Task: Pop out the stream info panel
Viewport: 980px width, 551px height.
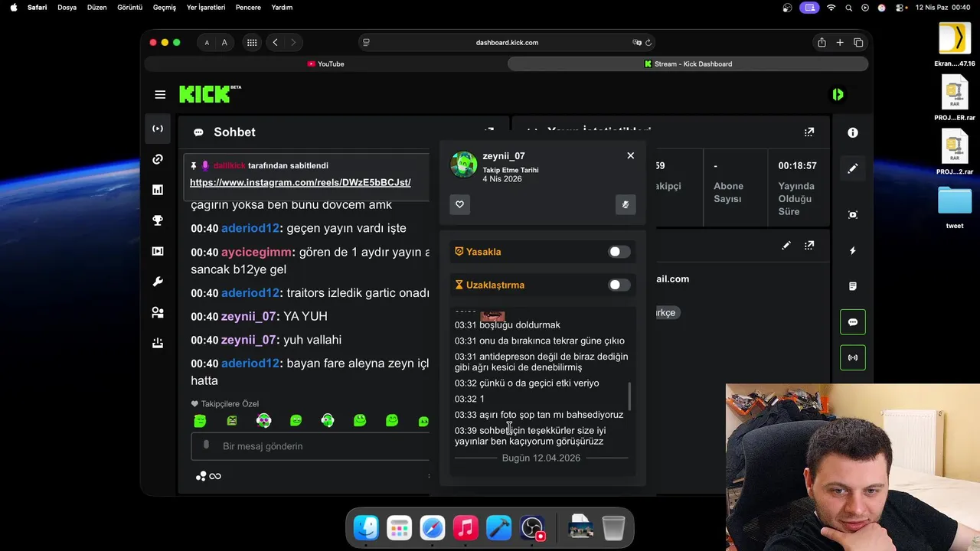Action: (x=809, y=246)
